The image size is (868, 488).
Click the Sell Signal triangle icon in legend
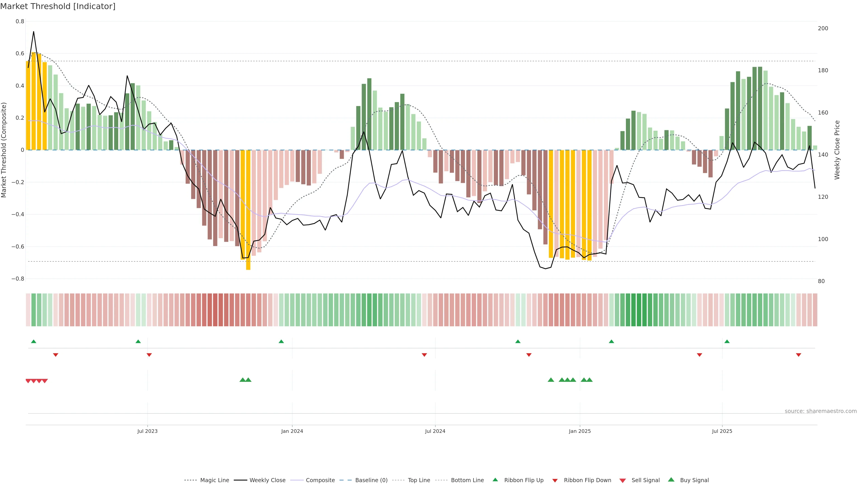[622, 480]
